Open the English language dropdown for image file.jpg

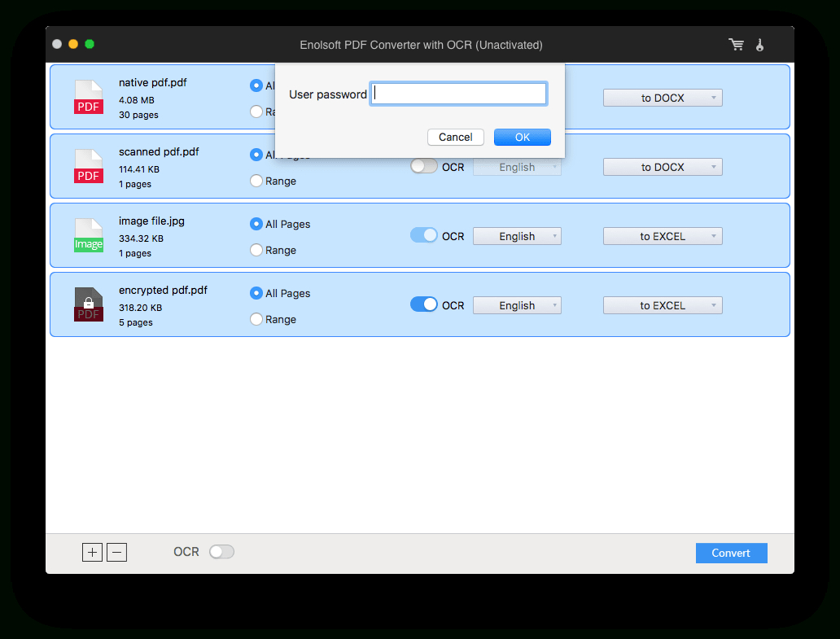pyautogui.click(x=517, y=235)
